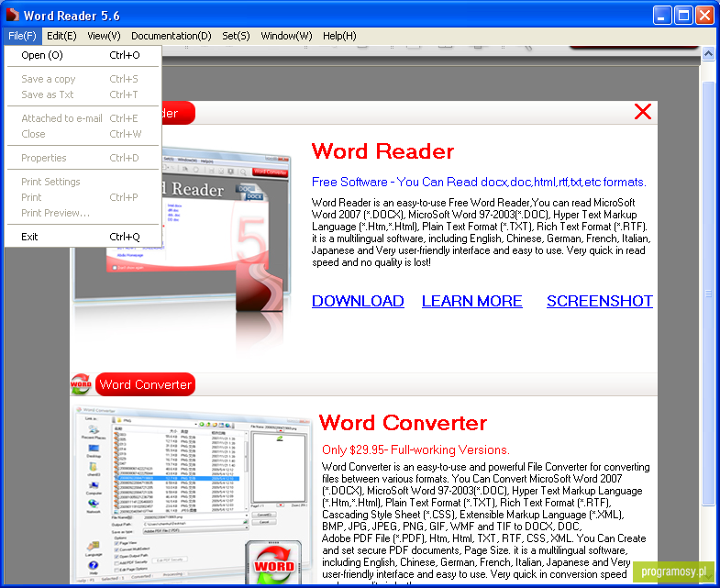Open the View(V) menu
The height and width of the screenshot is (588, 720).
tap(104, 36)
